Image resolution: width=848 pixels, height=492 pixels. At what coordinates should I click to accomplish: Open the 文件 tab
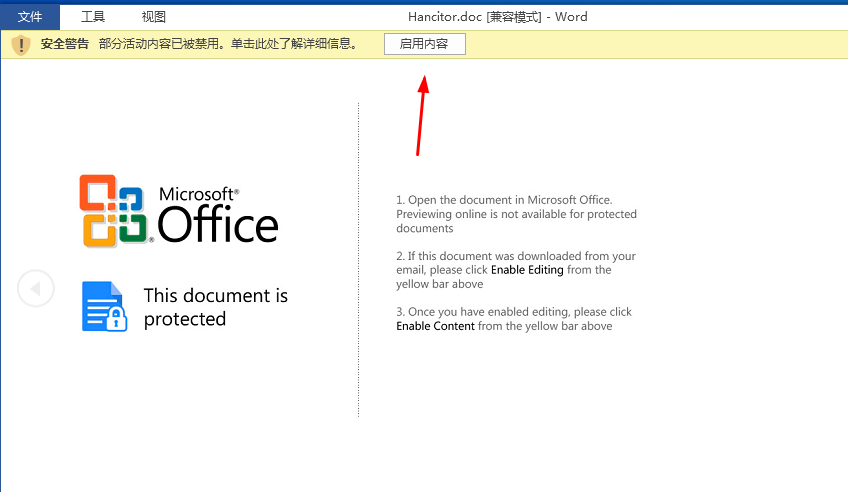(30, 17)
